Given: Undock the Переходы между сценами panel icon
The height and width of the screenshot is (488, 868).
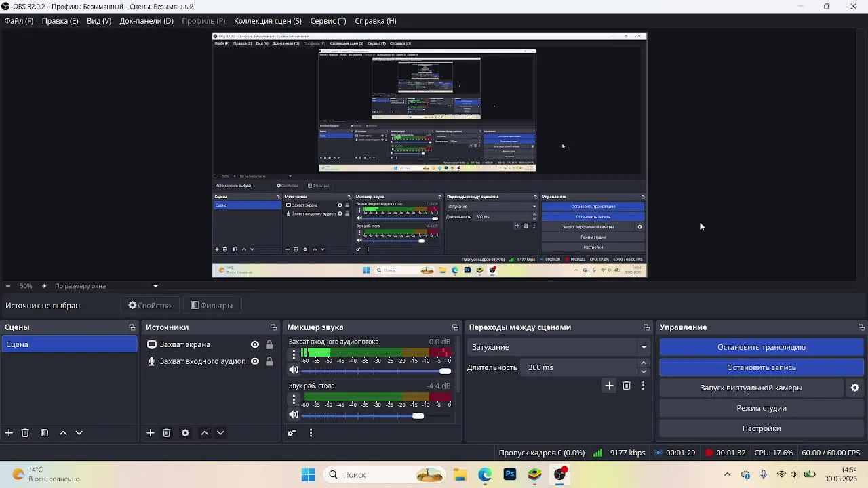Looking at the screenshot, I should pyautogui.click(x=646, y=327).
